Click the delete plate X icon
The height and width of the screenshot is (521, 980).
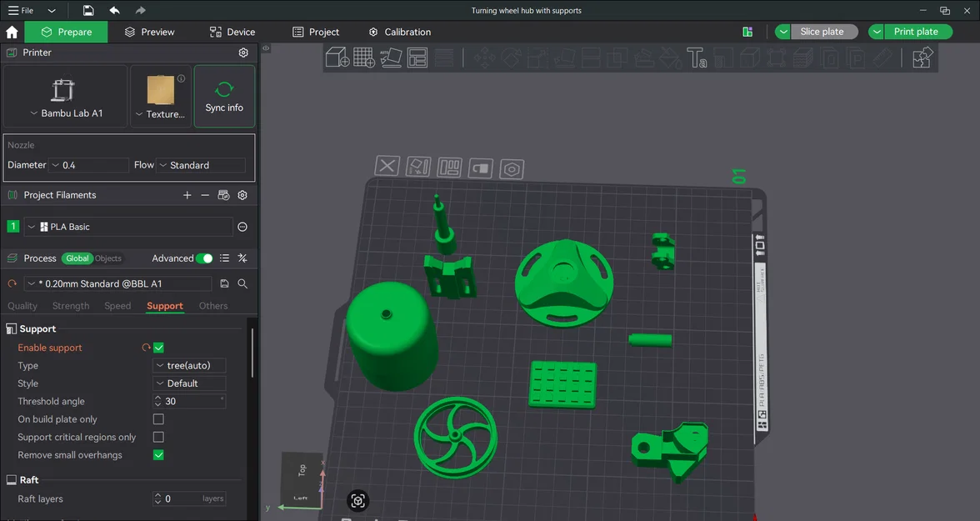[x=387, y=167]
